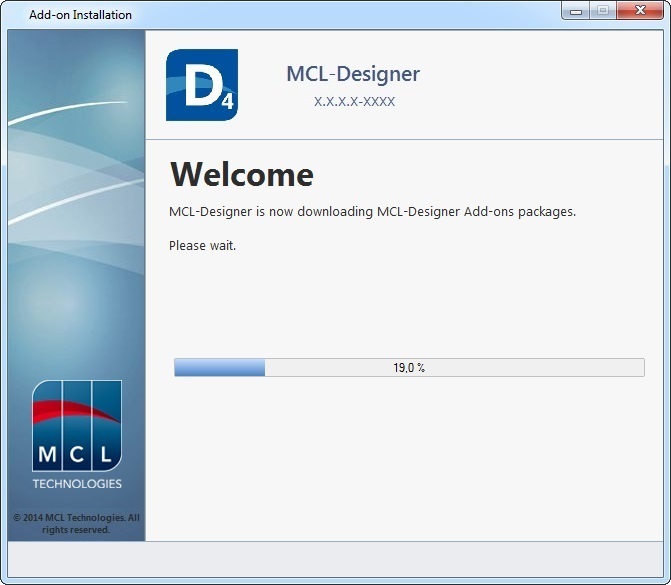Click the D4 MCL-Designer logo icon

click(x=201, y=85)
